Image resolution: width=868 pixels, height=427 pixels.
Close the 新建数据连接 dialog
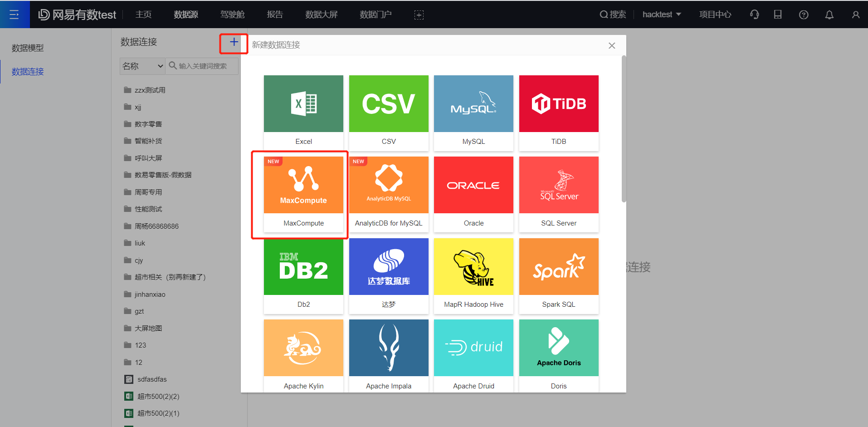click(x=612, y=45)
